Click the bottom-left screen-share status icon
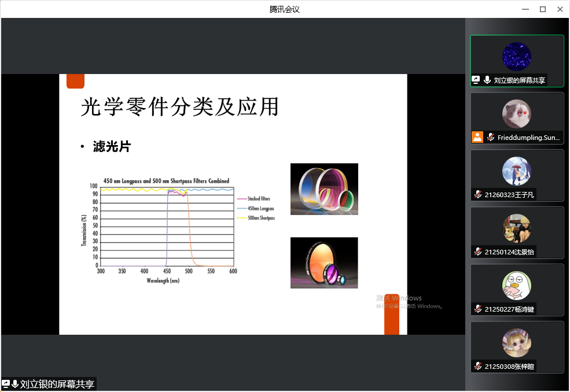 (x=6, y=384)
